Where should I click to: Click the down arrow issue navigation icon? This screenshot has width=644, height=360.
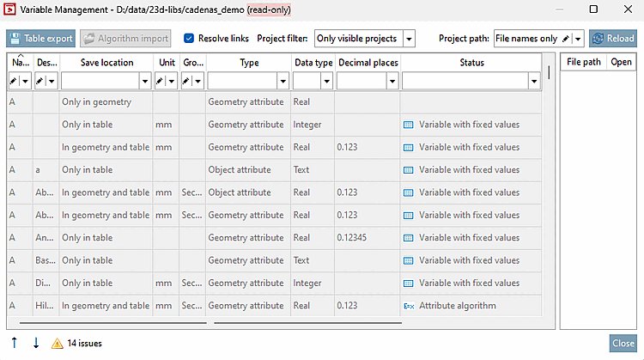(x=36, y=343)
